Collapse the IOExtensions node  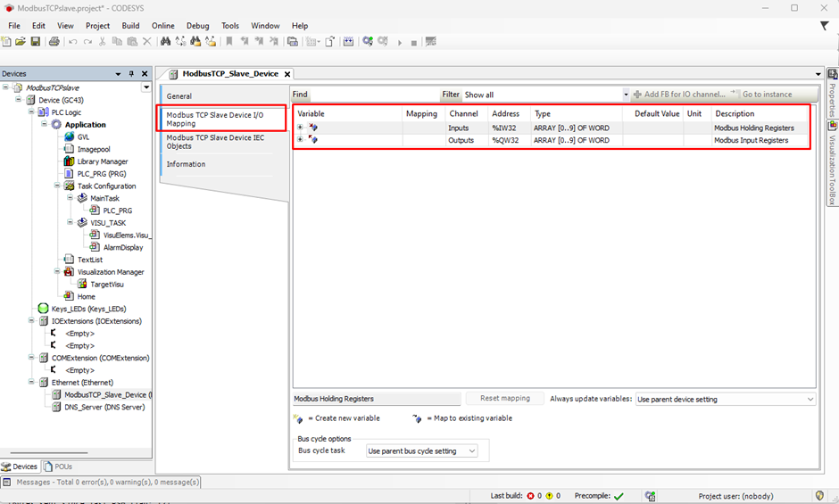point(31,320)
